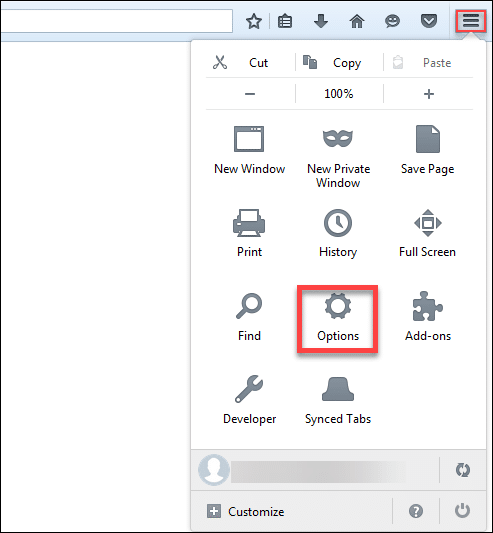The image size is (493, 533).
Task: Go to the Home page icon
Action: (x=357, y=21)
